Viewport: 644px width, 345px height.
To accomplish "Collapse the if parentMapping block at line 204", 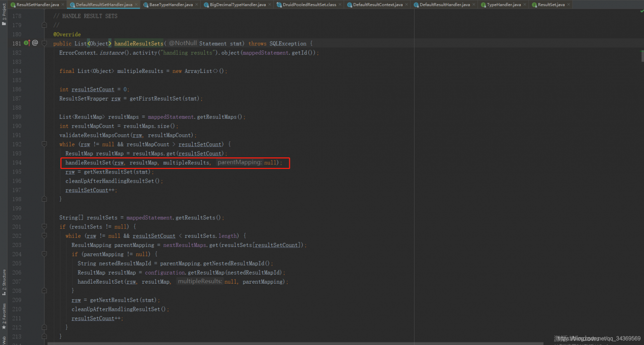I will (x=44, y=254).
